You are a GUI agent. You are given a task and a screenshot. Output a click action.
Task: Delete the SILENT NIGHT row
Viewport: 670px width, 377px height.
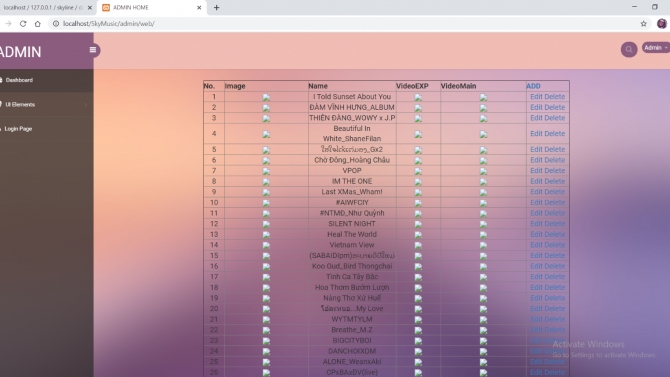555,224
